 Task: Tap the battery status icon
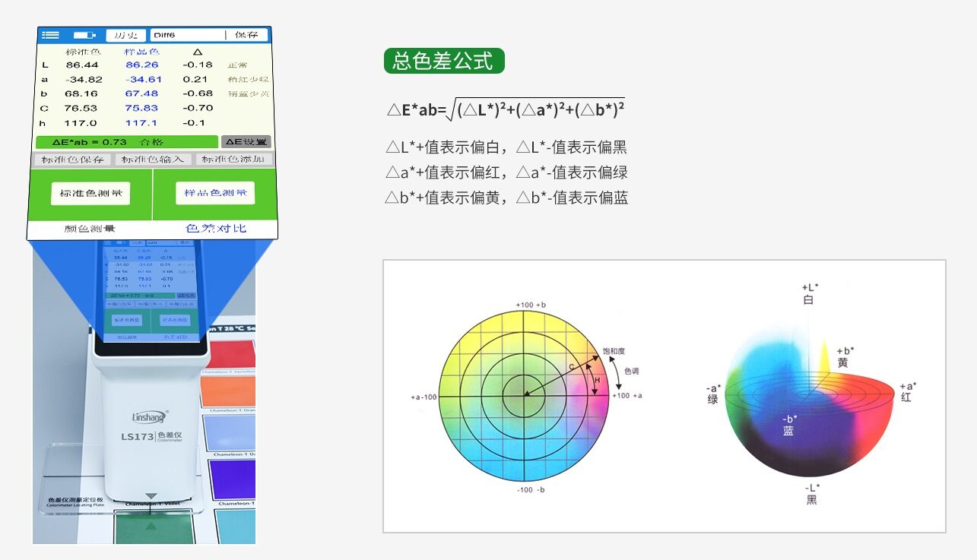click(85, 35)
